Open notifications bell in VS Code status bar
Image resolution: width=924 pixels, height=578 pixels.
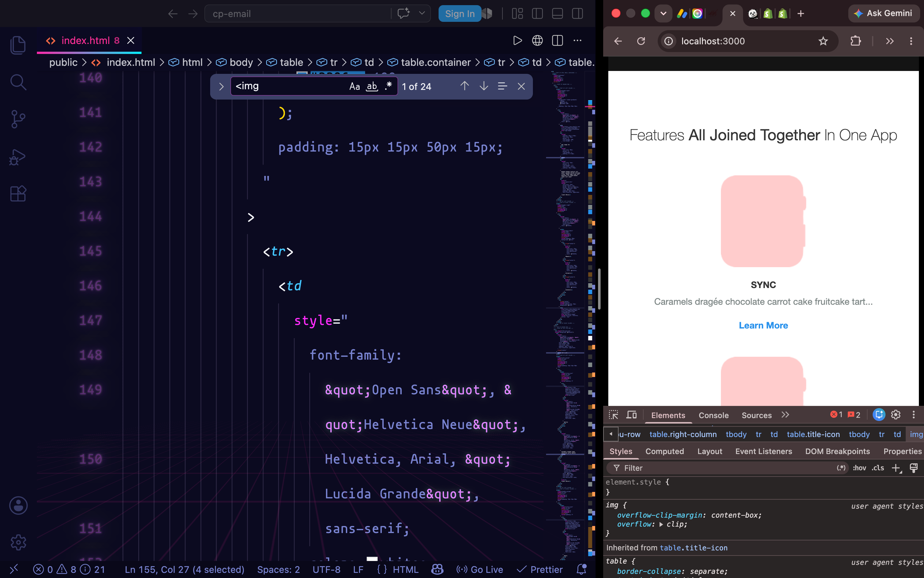(581, 569)
